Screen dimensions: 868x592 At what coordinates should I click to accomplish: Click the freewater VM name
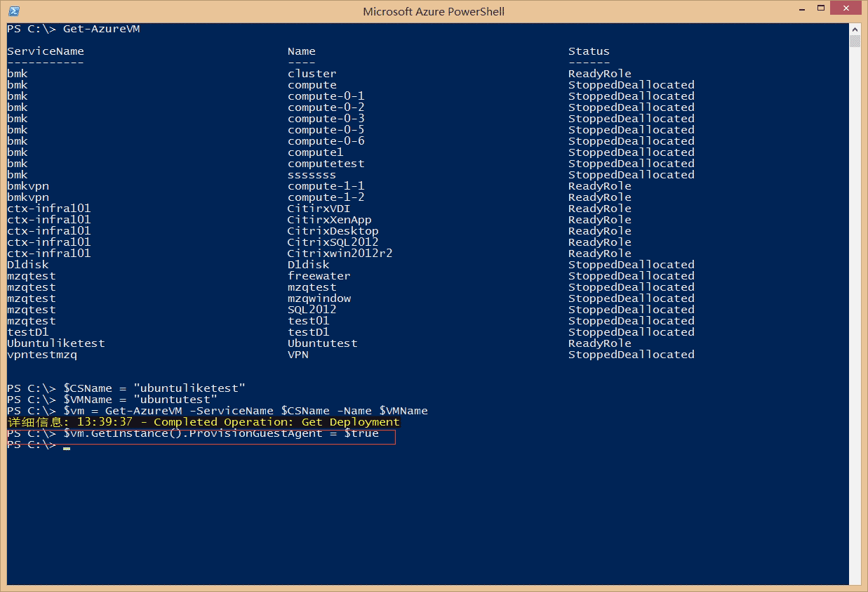coord(319,276)
